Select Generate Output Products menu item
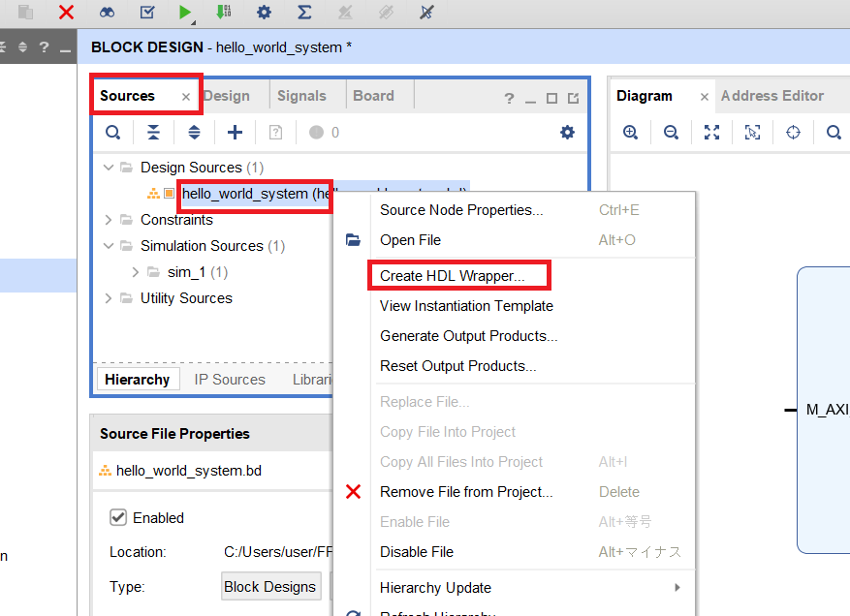The image size is (850, 616). pyautogui.click(x=468, y=336)
